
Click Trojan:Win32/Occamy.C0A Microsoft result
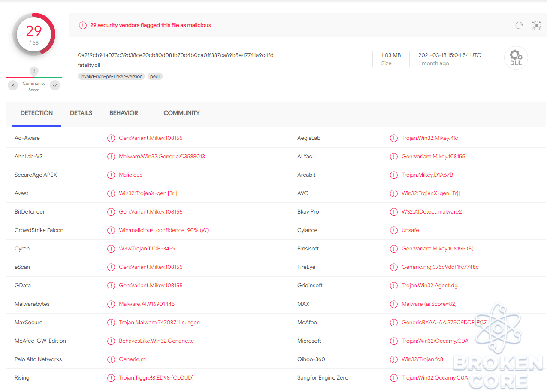click(x=435, y=341)
